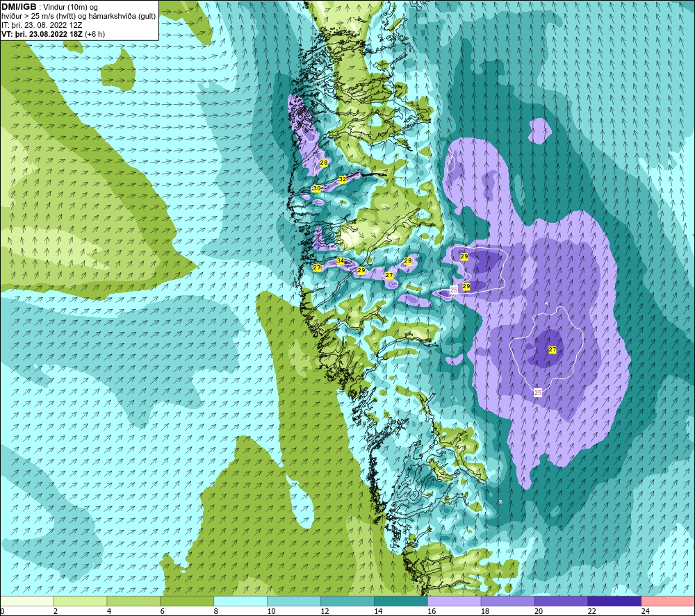Click the white 25 label below the offshore contour
Screen dimensions: 695x616
click(538, 392)
